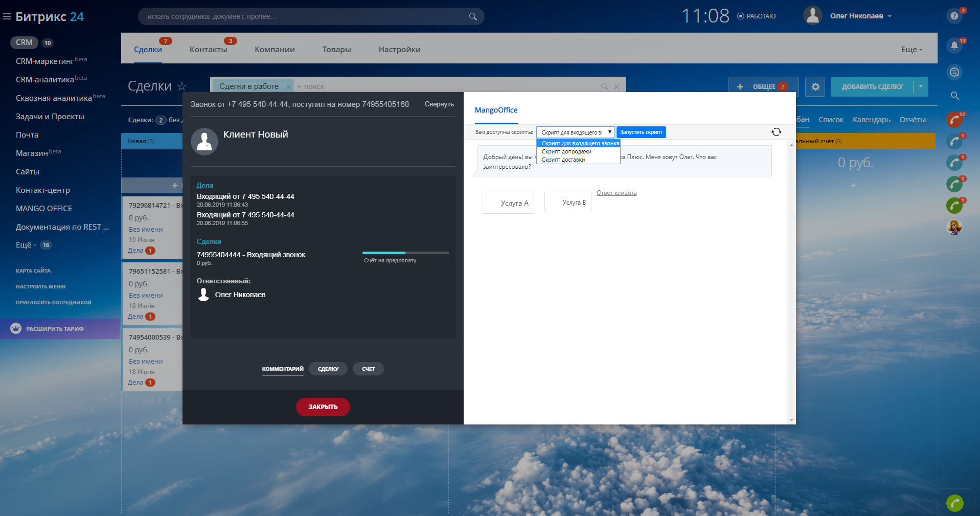
Task: Select 'Скрипт допродажи' from the dropdown list
Action: pyautogui.click(x=566, y=151)
